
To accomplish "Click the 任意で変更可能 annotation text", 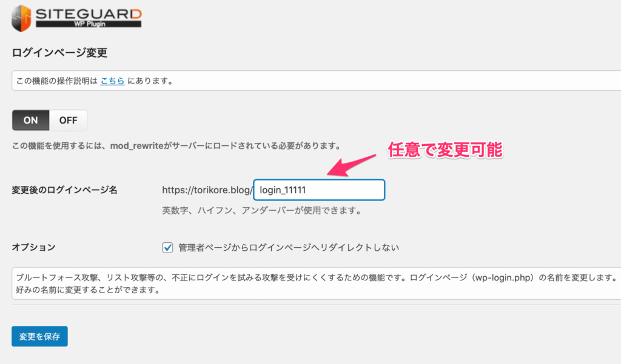I will point(445,150).
